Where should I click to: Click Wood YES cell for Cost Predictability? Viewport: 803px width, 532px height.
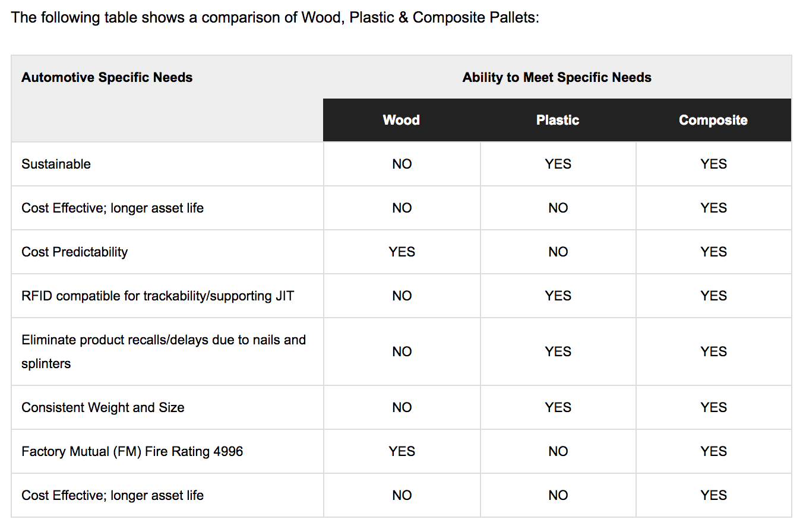(x=401, y=252)
